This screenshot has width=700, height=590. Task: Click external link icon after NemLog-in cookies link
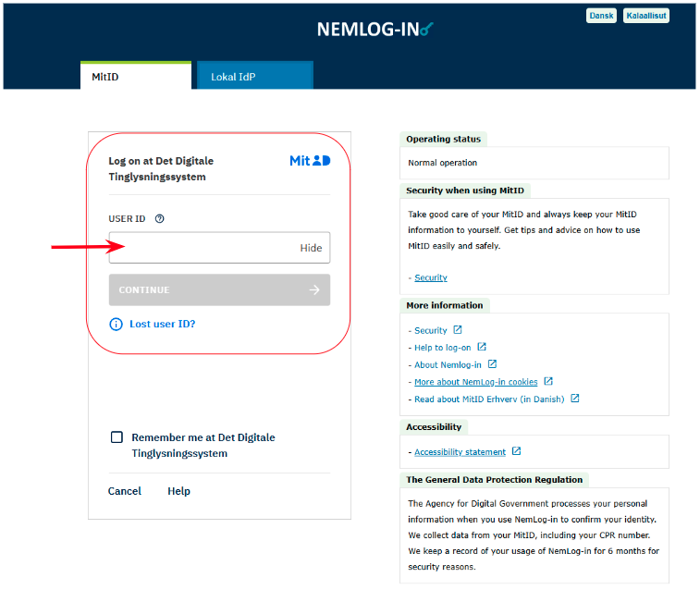(548, 381)
